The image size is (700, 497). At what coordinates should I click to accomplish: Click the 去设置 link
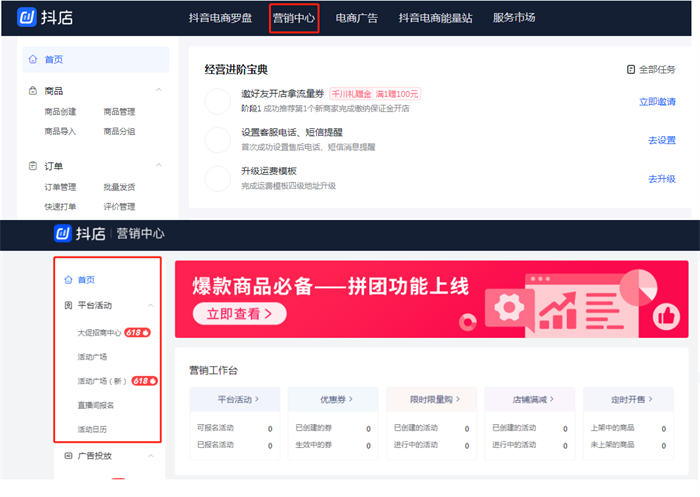click(662, 140)
